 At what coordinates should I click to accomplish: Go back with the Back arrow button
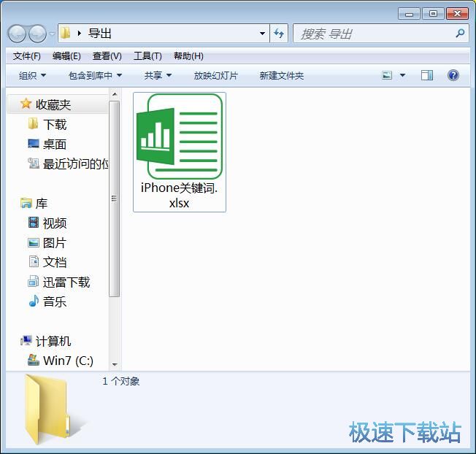tap(17, 34)
